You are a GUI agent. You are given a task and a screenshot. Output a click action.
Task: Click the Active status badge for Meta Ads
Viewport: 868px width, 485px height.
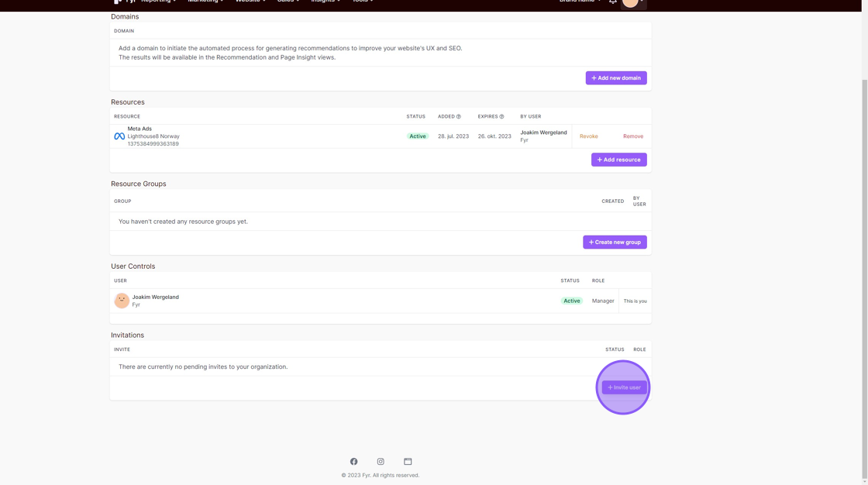click(418, 136)
